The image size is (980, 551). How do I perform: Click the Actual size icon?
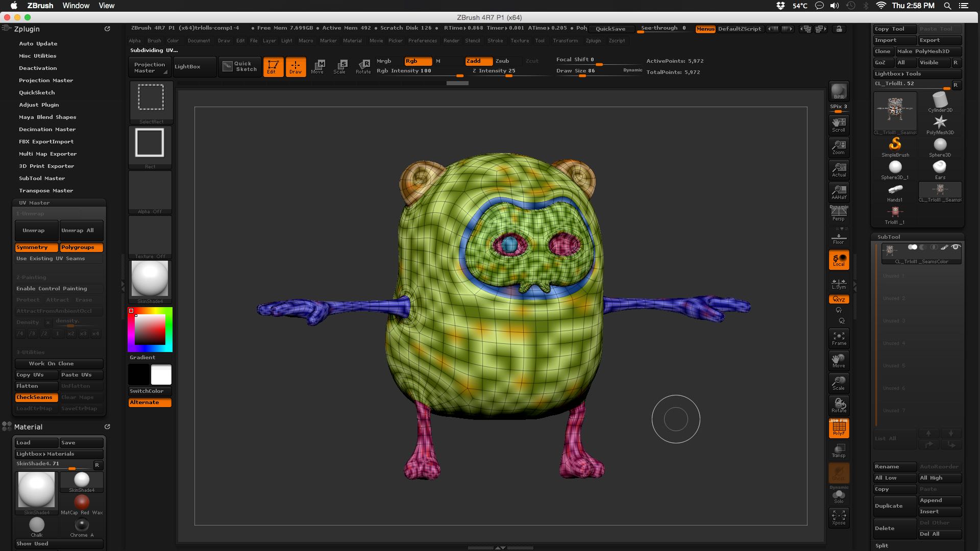click(x=839, y=170)
